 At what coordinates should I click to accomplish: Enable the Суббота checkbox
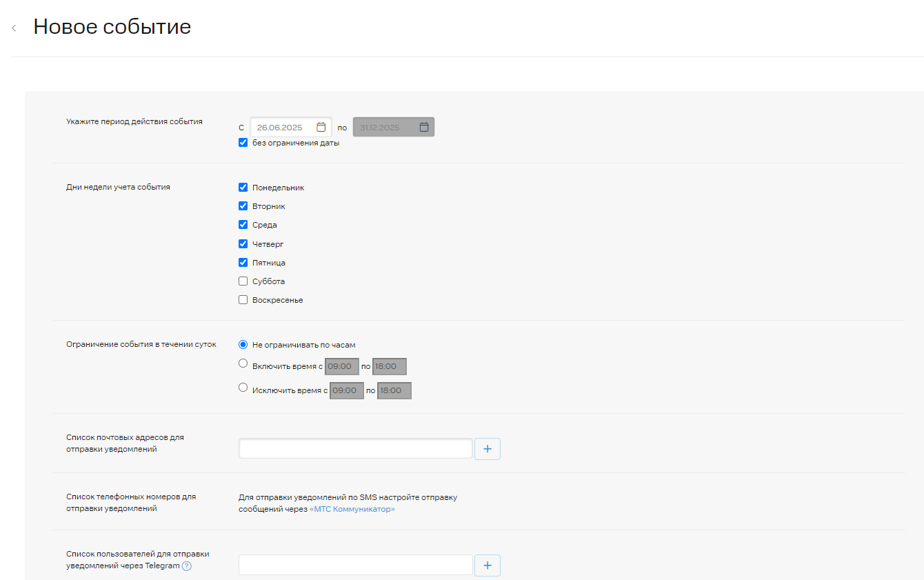243,281
